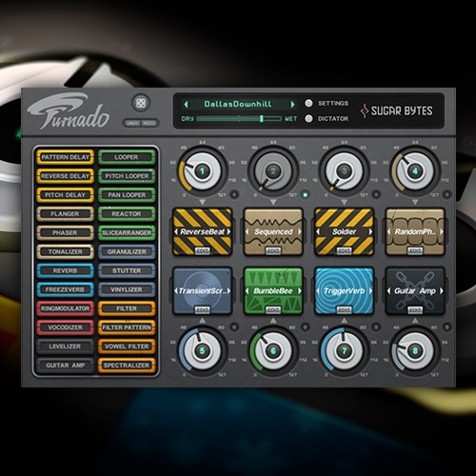Select the BumbleBee effect tile

pos(273,290)
